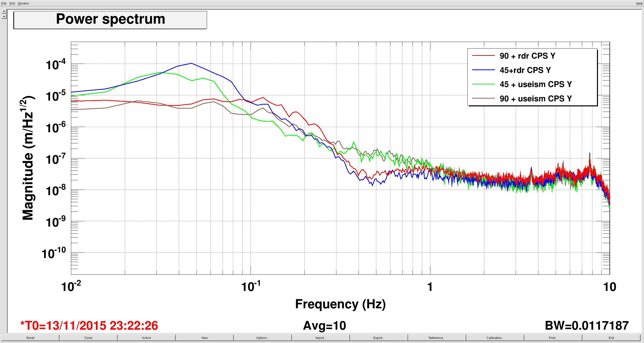Open the Plot menu
Screen dimensions: 644x343
tap(12, 3)
